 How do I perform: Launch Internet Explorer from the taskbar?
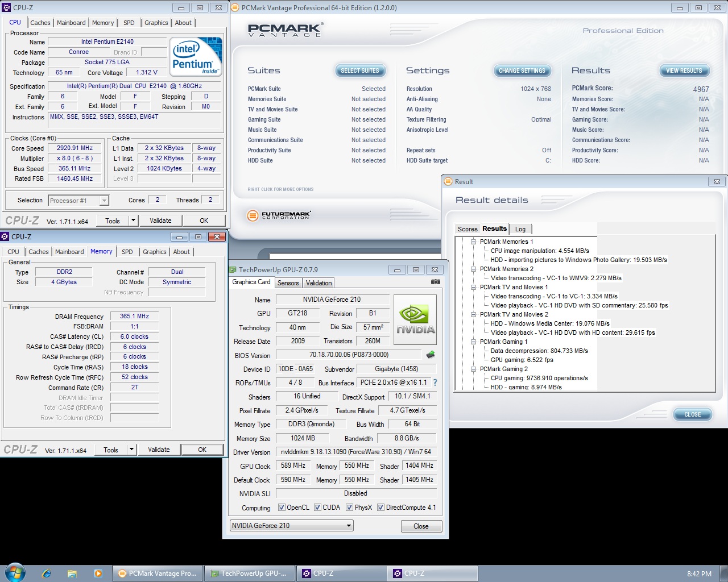click(47, 573)
